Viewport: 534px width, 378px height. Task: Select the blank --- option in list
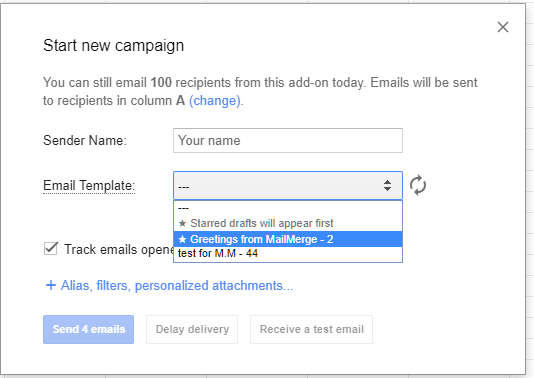click(288, 208)
